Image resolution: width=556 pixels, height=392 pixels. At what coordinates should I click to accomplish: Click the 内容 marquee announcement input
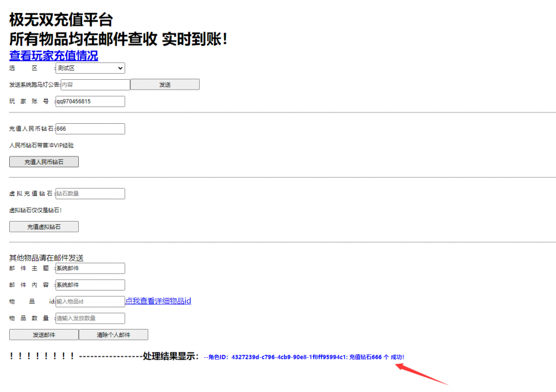point(95,84)
